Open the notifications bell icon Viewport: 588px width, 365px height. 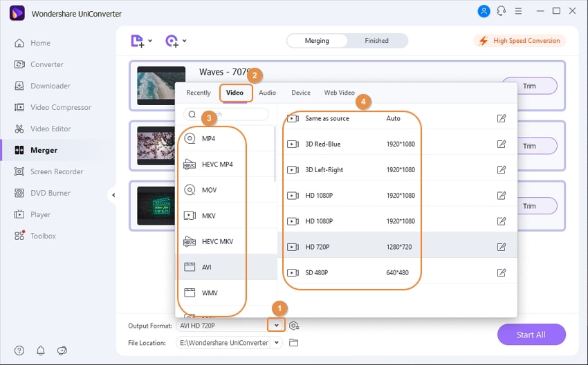tap(41, 350)
